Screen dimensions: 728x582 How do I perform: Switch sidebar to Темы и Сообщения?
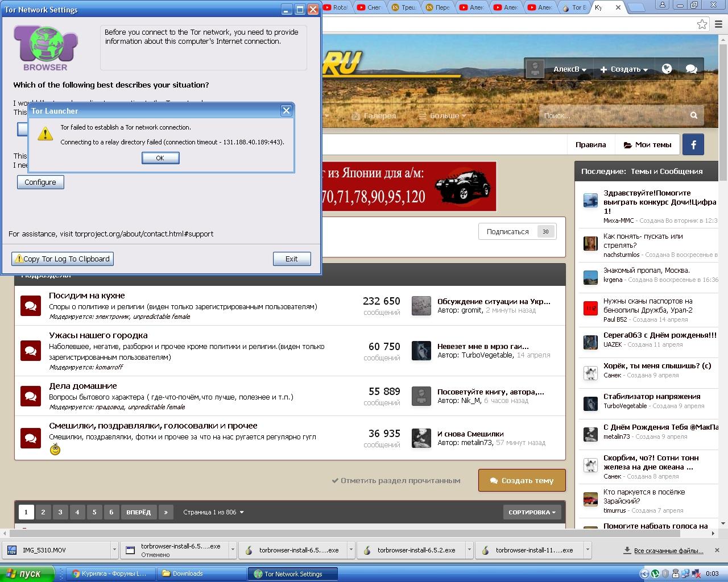(x=667, y=171)
